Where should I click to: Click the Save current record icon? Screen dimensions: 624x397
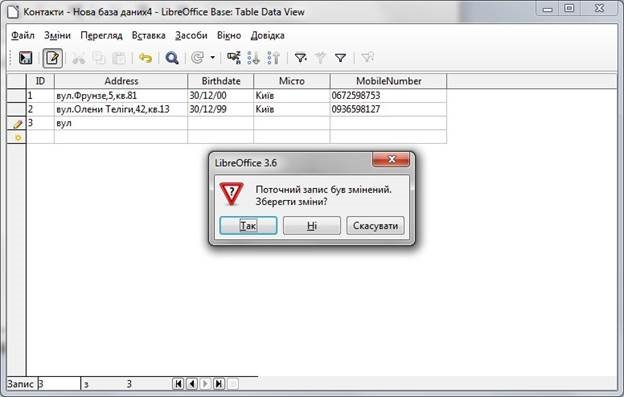[26, 58]
